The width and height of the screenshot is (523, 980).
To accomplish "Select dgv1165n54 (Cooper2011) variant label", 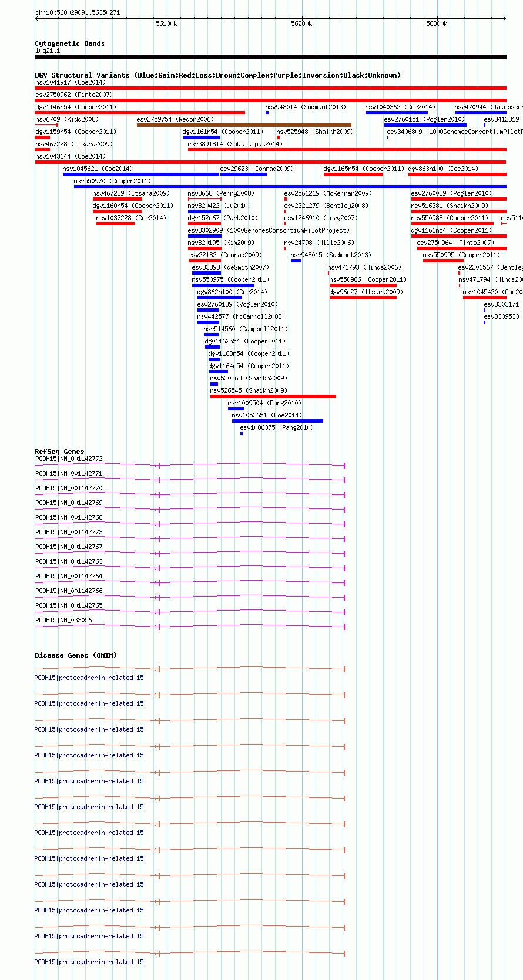I will [364, 169].
